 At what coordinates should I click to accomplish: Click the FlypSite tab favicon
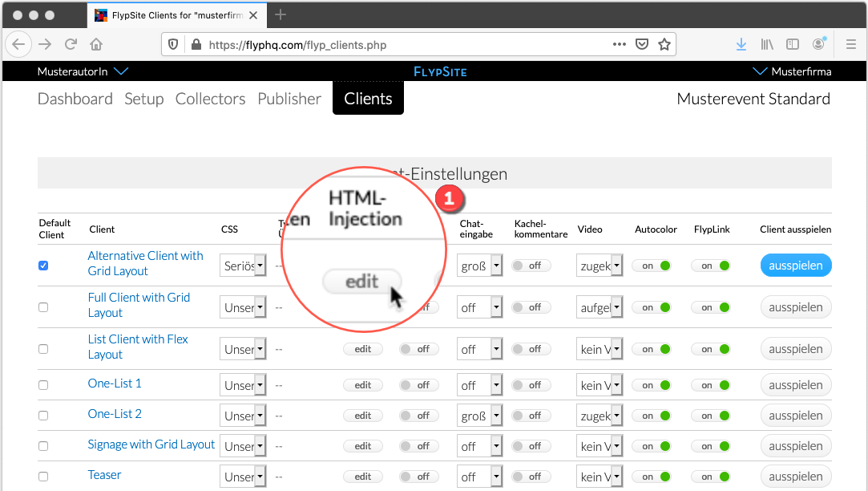click(101, 15)
